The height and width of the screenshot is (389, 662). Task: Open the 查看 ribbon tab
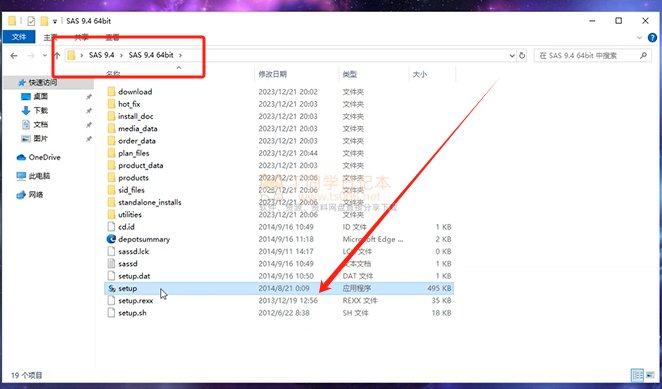click(112, 38)
